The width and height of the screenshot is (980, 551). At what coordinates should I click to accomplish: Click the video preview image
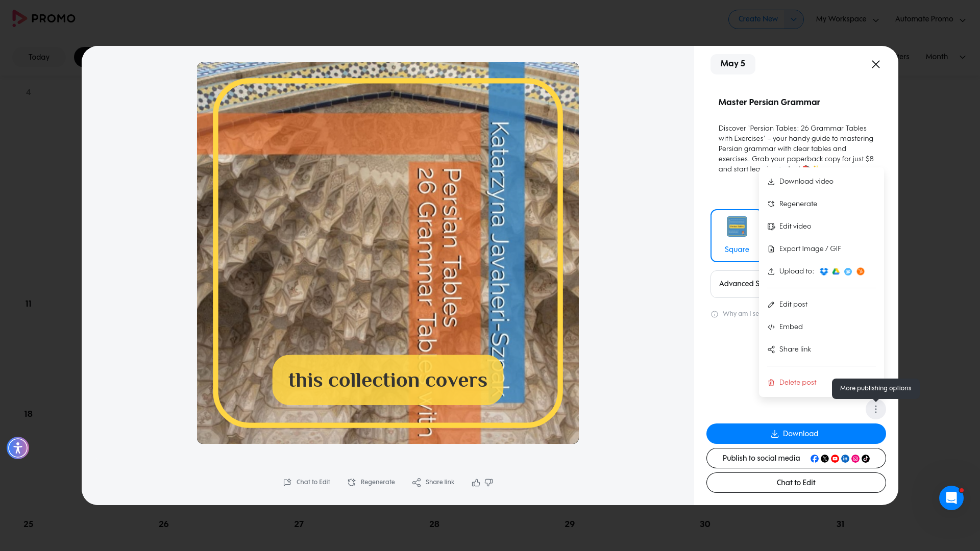pyautogui.click(x=388, y=253)
